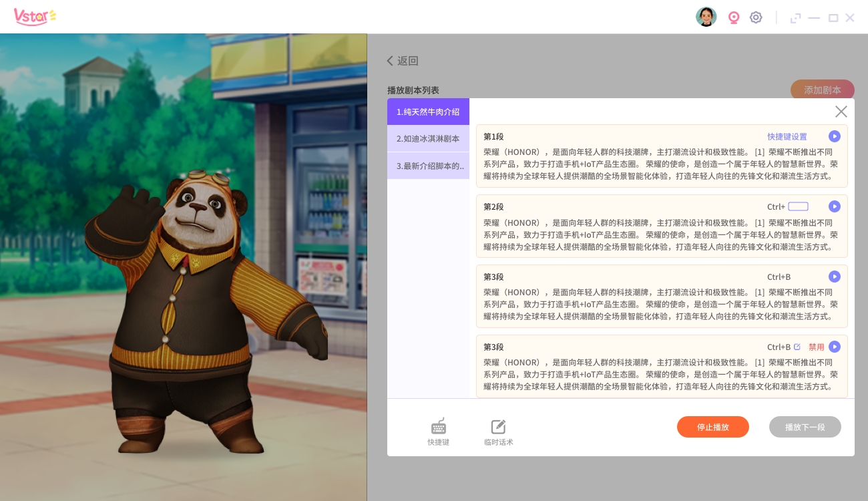
Task: Play segment 第1段
Action: [x=835, y=136]
